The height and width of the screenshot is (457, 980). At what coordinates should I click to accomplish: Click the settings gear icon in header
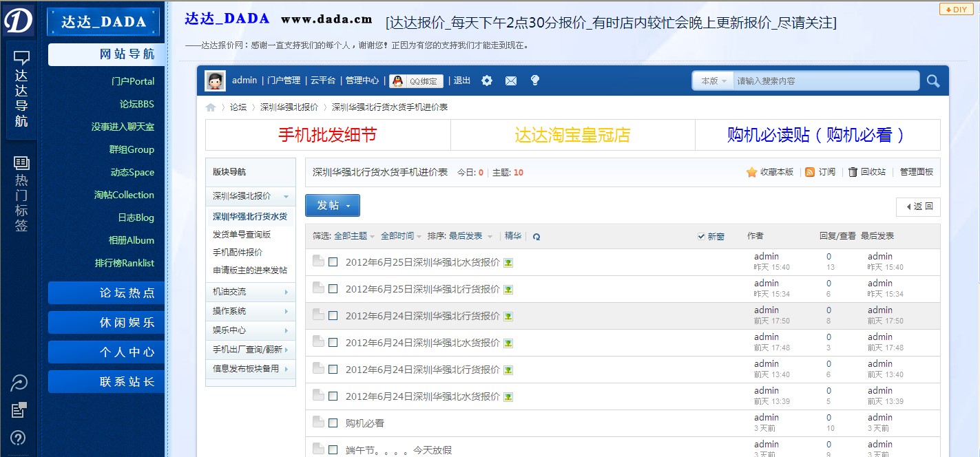[x=487, y=81]
